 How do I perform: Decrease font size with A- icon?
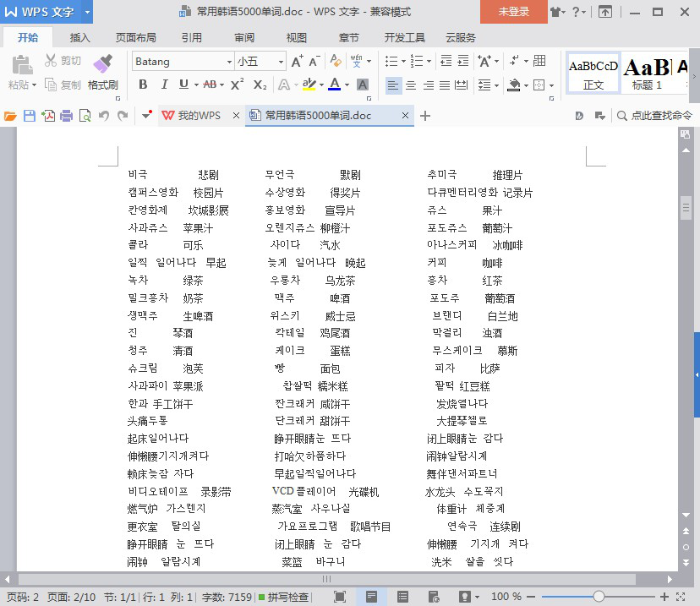point(314,61)
